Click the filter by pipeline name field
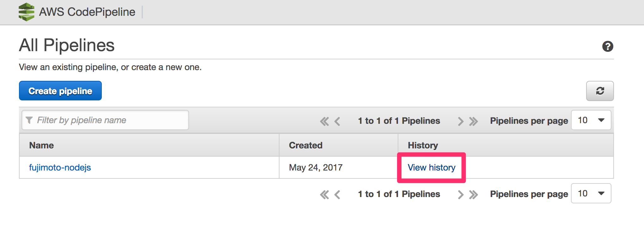The image size is (644, 228). tap(104, 120)
